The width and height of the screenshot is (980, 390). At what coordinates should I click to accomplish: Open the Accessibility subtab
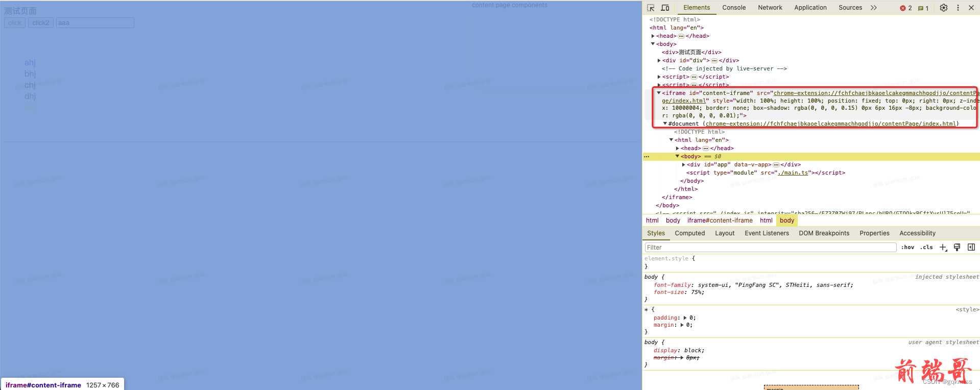pyautogui.click(x=917, y=233)
